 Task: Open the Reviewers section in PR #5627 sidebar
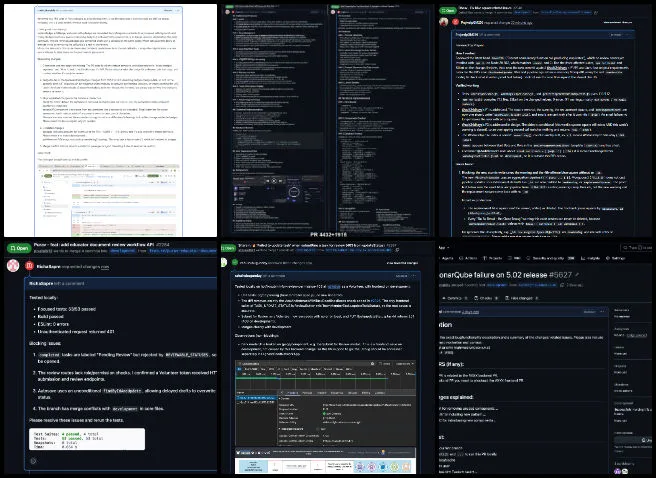tap(623, 310)
